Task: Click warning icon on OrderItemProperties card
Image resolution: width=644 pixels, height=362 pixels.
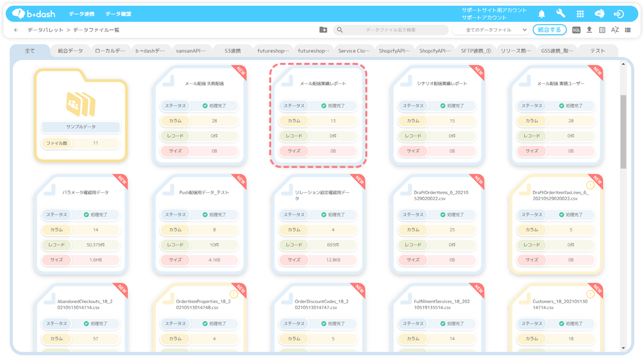Action: (233, 294)
